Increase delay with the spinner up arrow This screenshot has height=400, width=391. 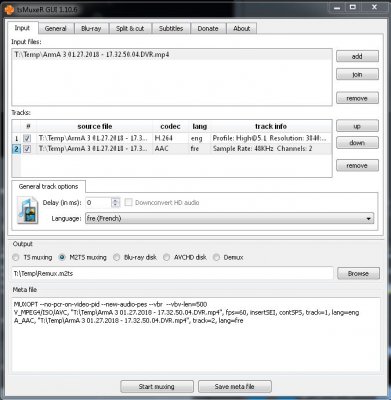115,200
